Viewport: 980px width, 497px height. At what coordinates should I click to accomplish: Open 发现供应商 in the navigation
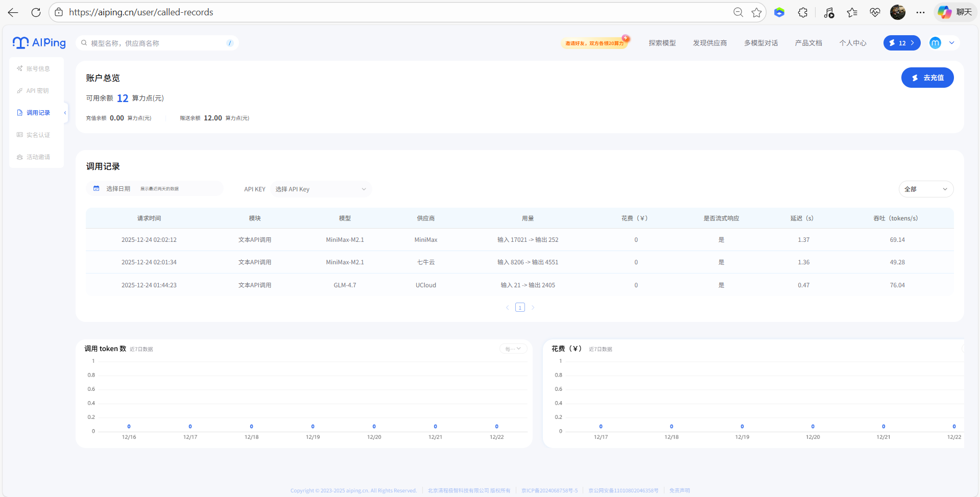pyautogui.click(x=710, y=43)
